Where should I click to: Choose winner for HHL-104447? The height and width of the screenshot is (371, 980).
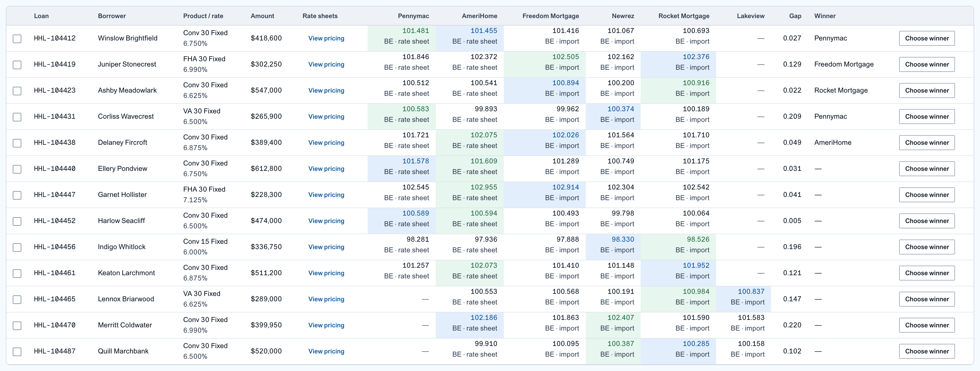(x=927, y=195)
